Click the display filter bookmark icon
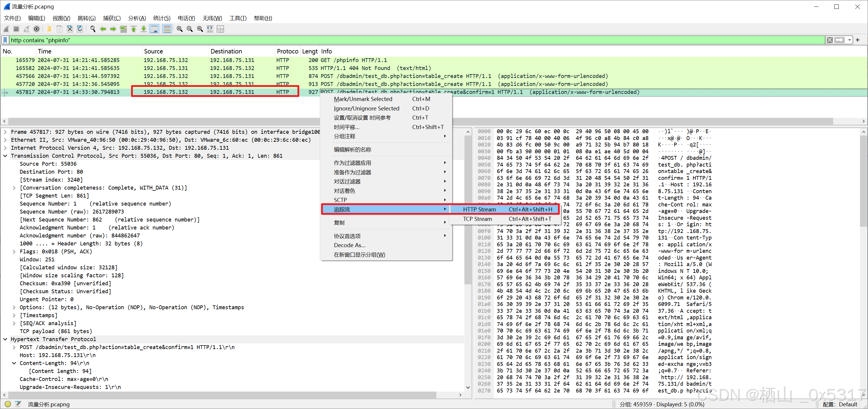This screenshot has height=409, width=868. point(5,40)
